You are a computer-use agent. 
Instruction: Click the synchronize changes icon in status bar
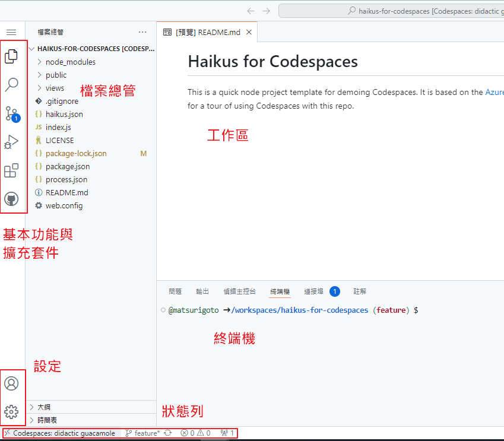[x=168, y=433]
